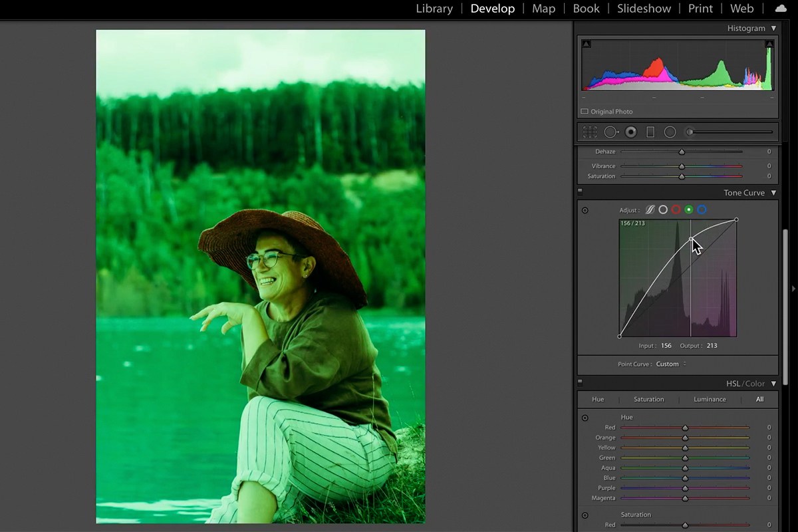Click the Blue hue slider

point(685,478)
